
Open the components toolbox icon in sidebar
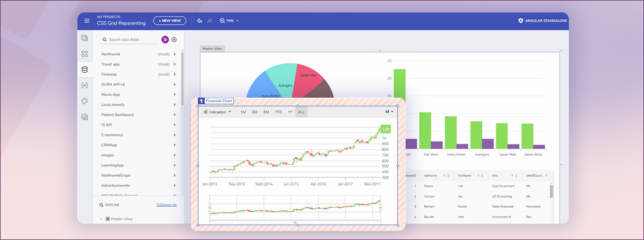(85, 54)
